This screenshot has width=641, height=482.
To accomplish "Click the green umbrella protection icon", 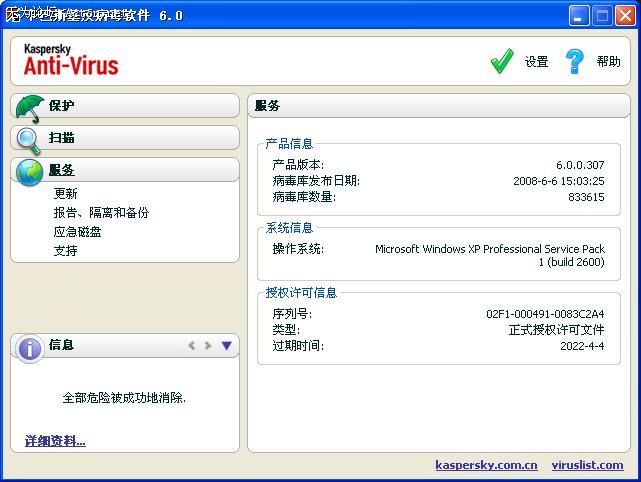I will [30, 106].
